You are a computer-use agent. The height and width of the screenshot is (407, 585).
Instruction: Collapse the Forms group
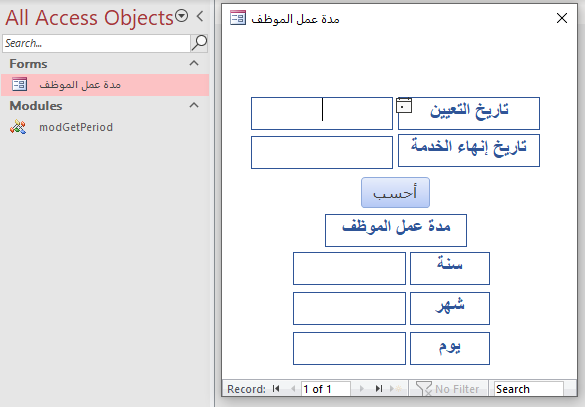point(194,63)
